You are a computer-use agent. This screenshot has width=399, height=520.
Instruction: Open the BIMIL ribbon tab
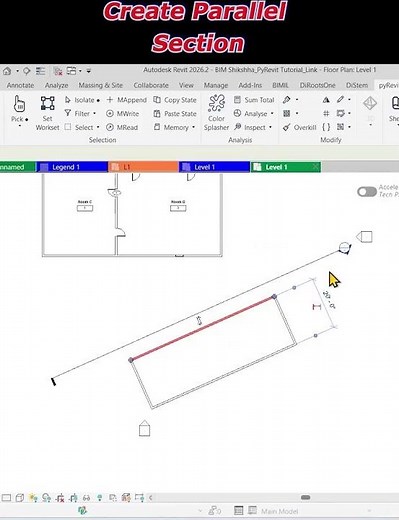point(280,85)
